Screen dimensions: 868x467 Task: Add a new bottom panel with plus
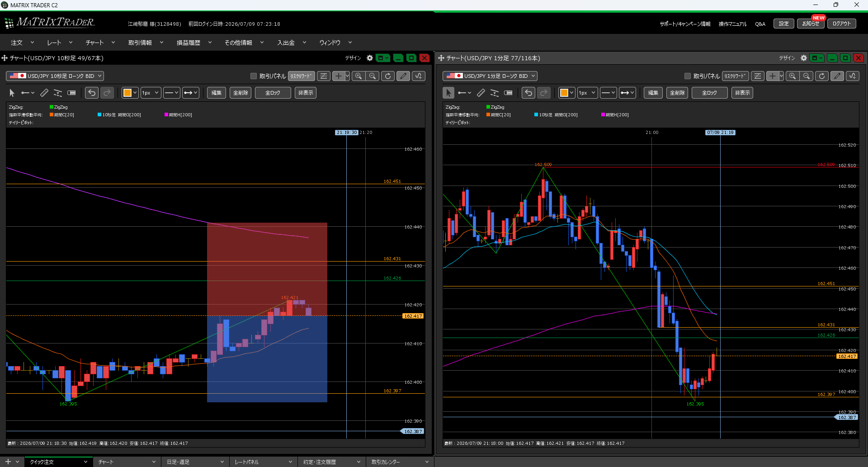click(8, 462)
